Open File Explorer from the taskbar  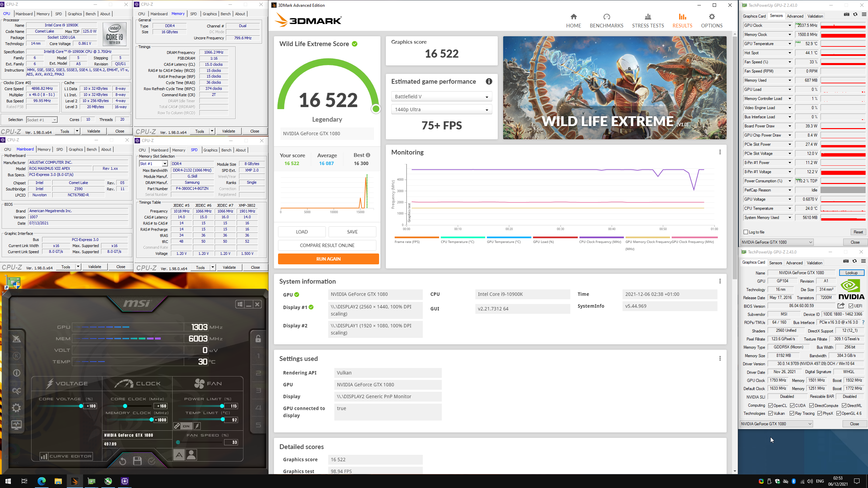(58, 481)
